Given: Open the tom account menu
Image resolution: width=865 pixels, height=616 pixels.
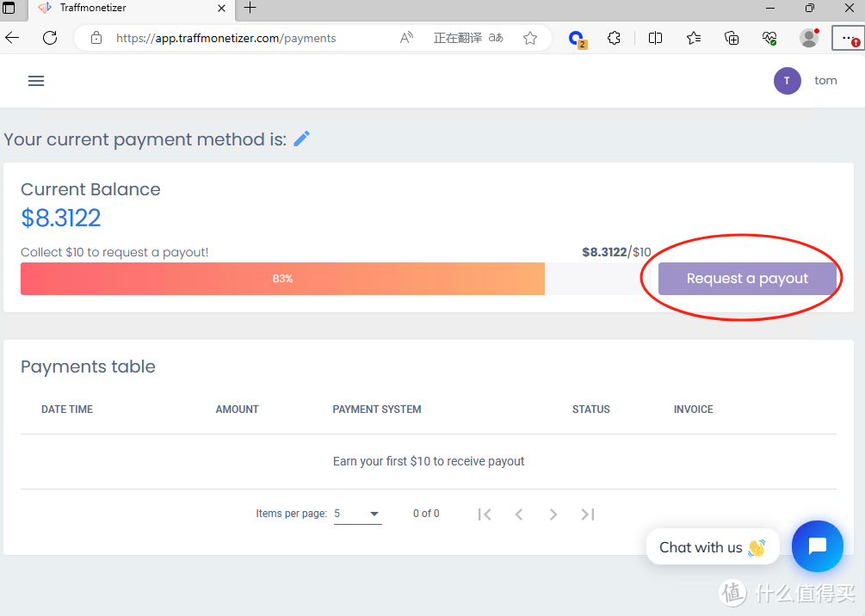Looking at the screenshot, I should [x=825, y=81].
